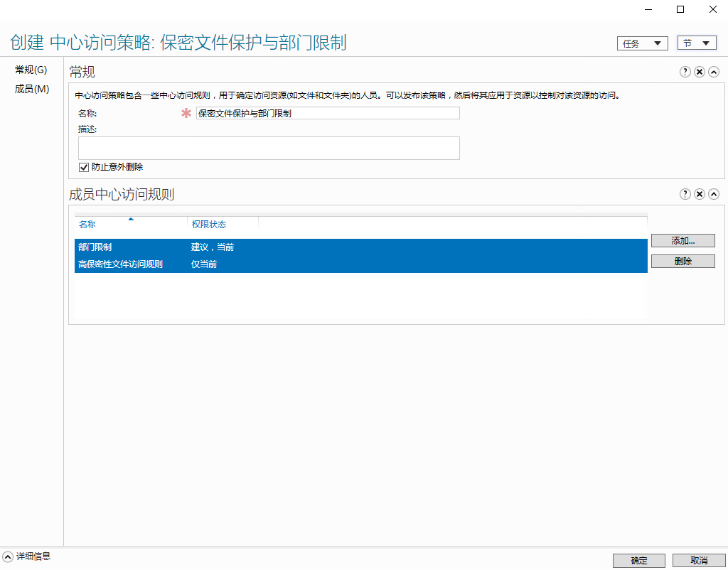This screenshot has height=570, width=728.
Task: Cancel the dialog with 取消
Action: 699,560
